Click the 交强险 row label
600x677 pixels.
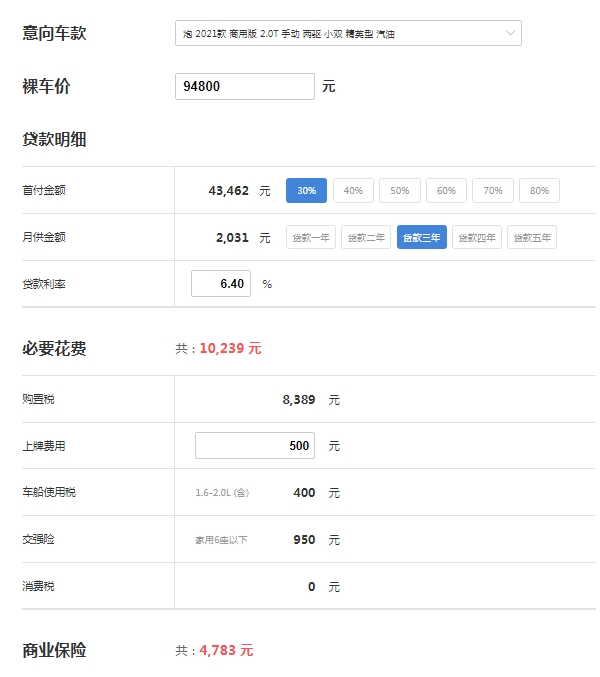coord(38,539)
